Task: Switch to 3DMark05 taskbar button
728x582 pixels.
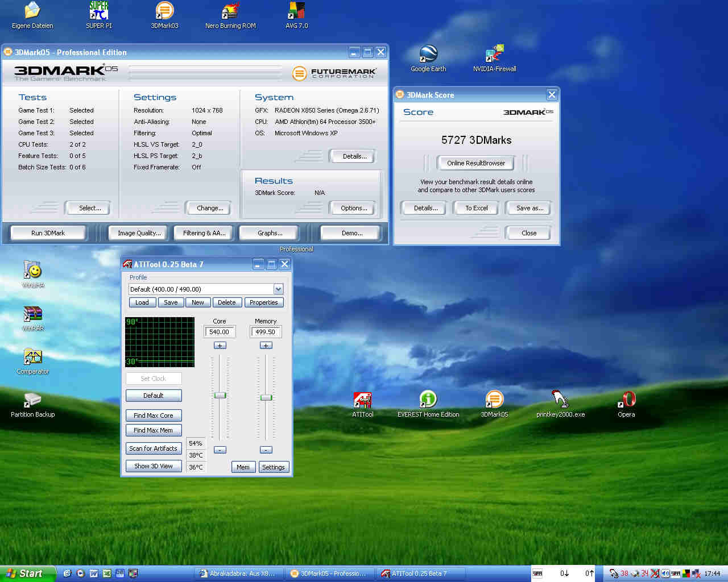Action: [330, 573]
